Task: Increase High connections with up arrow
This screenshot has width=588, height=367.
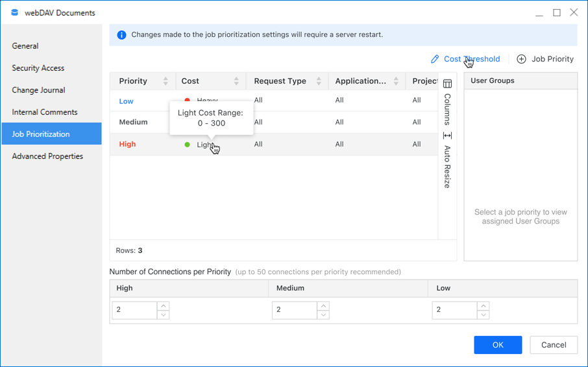Action: click(x=163, y=306)
